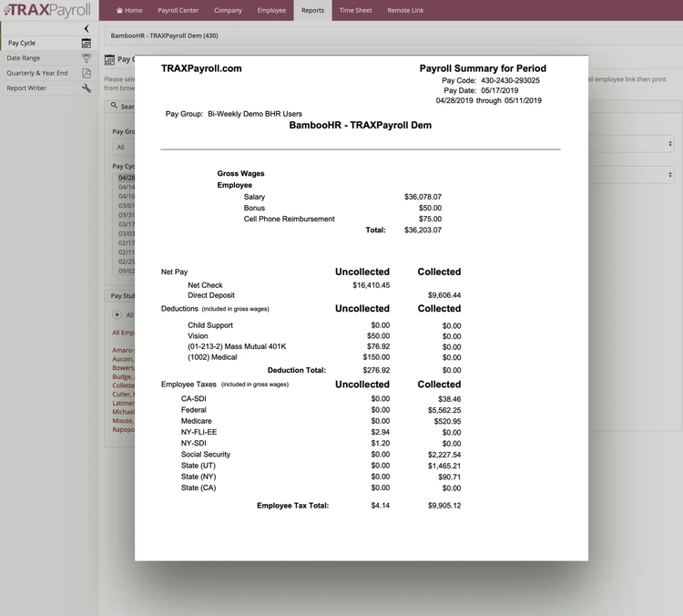Collapse the sidebar with the chevron arrow
The height and width of the screenshot is (616, 683).
87,28
